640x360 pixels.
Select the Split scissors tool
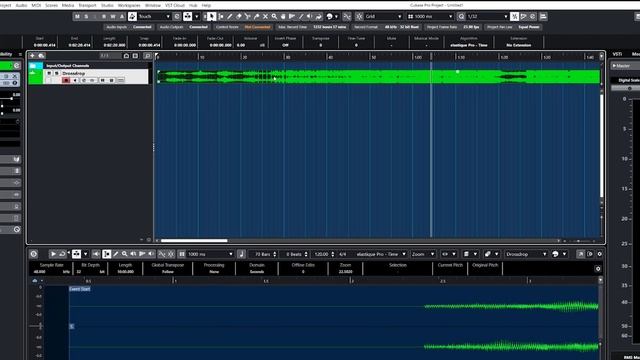pos(247,16)
